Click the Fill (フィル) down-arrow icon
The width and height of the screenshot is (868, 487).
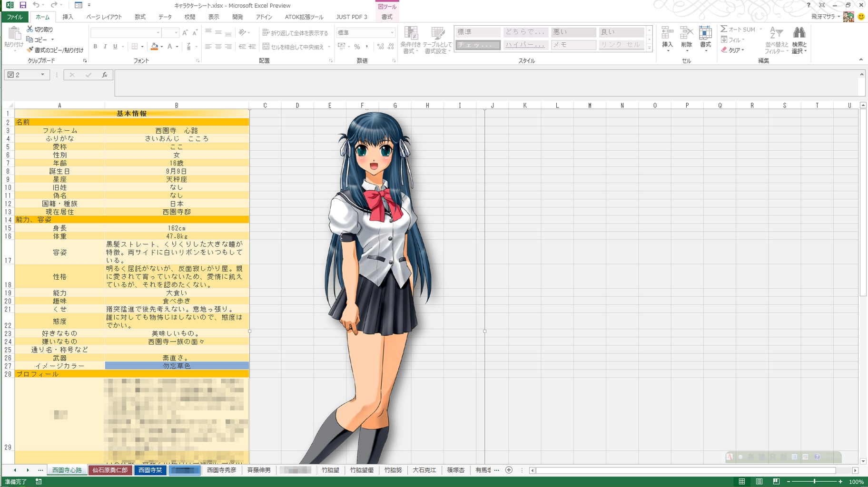(724, 40)
